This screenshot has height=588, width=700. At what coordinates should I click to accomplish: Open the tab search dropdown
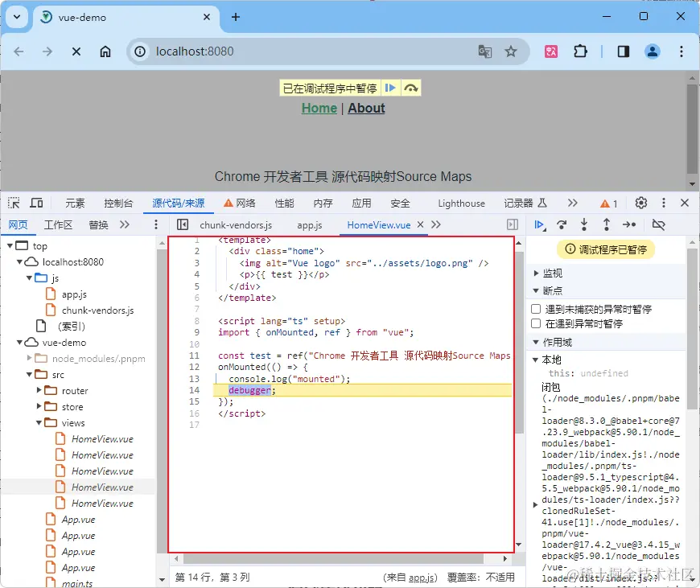[x=17, y=17]
